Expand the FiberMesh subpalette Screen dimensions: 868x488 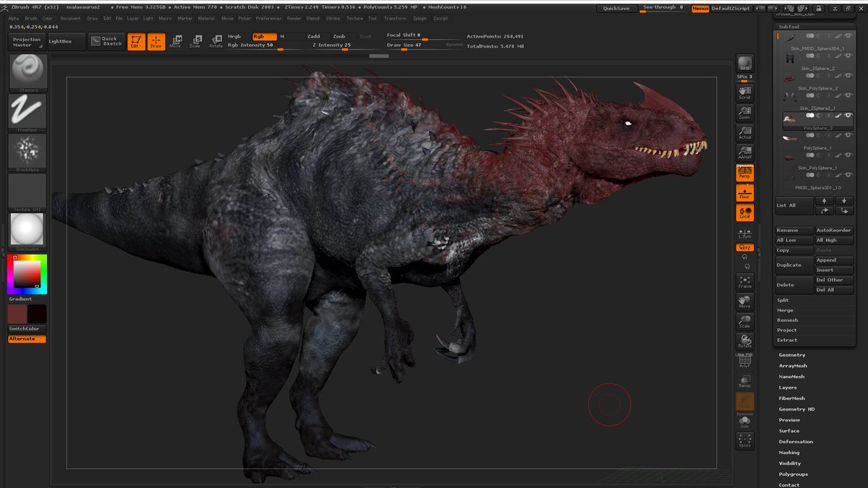[x=791, y=398]
